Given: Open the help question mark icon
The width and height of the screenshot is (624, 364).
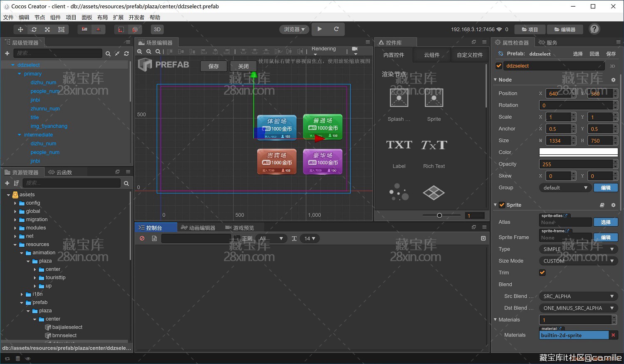Looking at the screenshot, I should point(594,29).
